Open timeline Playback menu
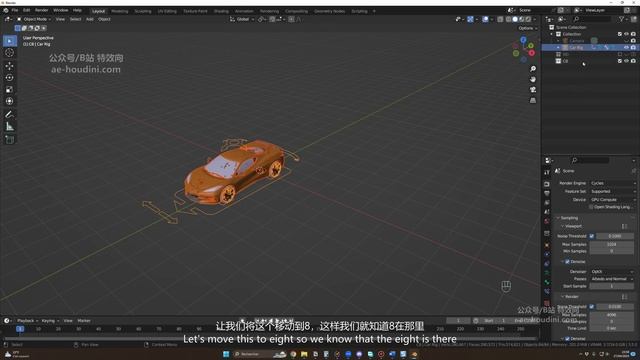Image resolution: width=640 pixels, height=360 pixels. click(27, 321)
